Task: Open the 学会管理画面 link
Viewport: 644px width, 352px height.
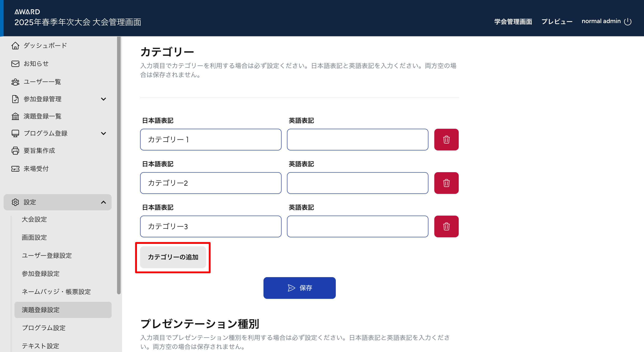Action: pyautogui.click(x=513, y=21)
